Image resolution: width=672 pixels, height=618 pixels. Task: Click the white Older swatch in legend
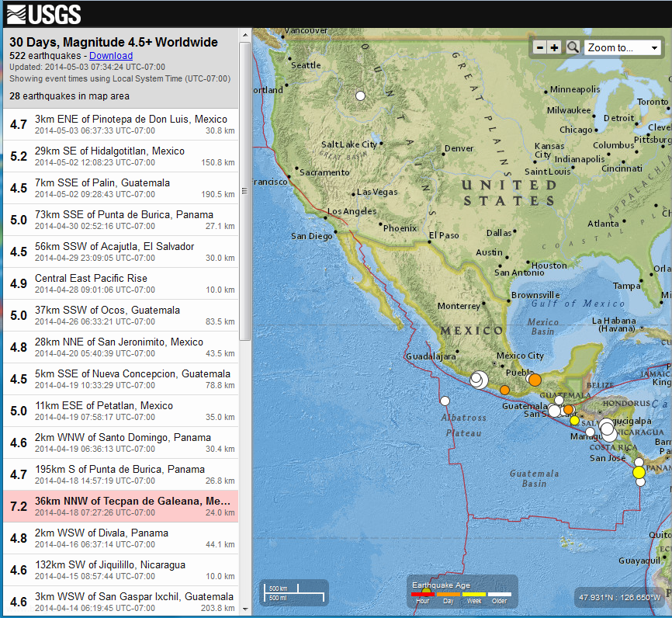500,595
